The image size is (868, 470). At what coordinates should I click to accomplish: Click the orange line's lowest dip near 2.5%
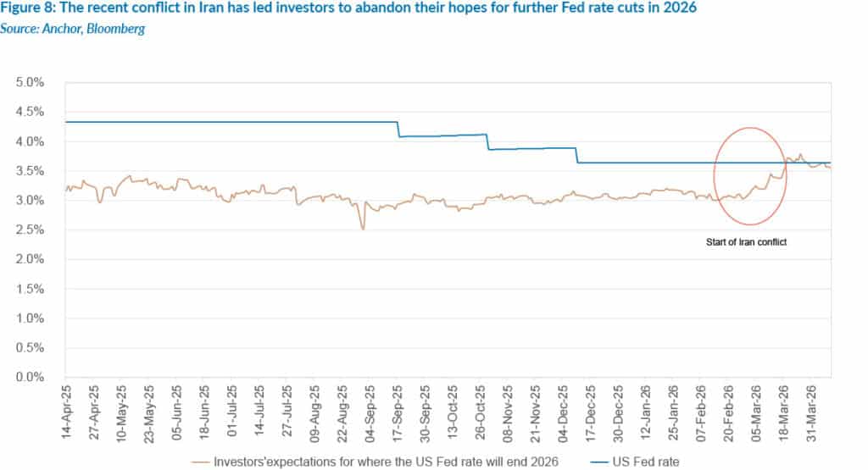(363, 229)
